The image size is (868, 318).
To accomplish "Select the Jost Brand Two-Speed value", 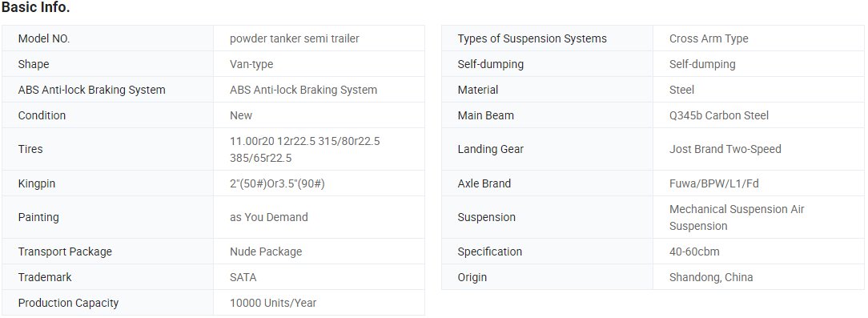I will (725, 149).
